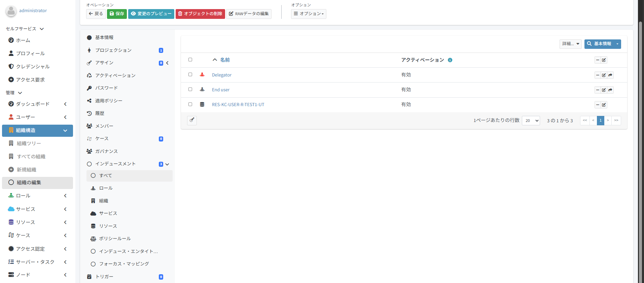Click the header edit icon in actions column

tap(604, 60)
